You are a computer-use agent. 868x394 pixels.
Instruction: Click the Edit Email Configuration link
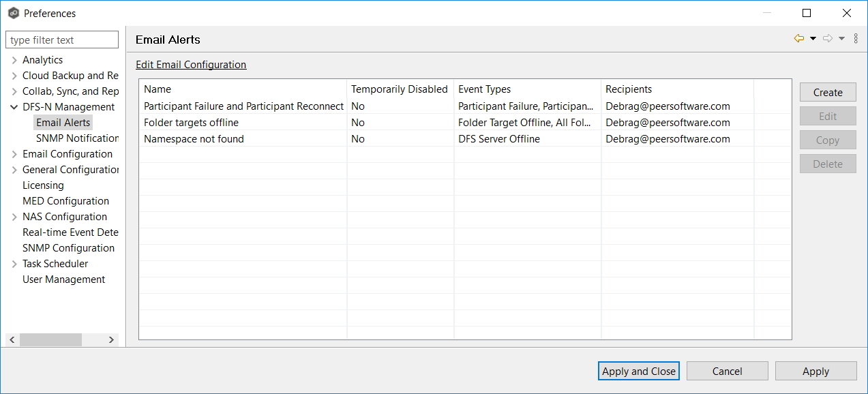(191, 65)
